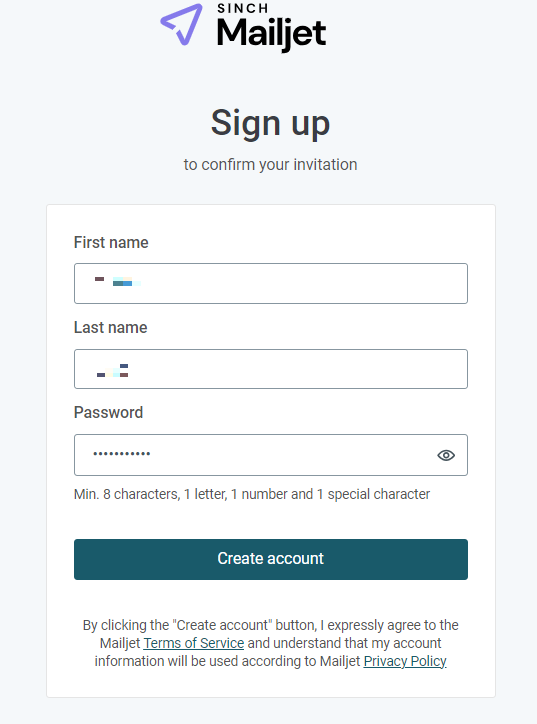Open the Terms of Service link
The image size is (537, 724).
coord(193,643)
